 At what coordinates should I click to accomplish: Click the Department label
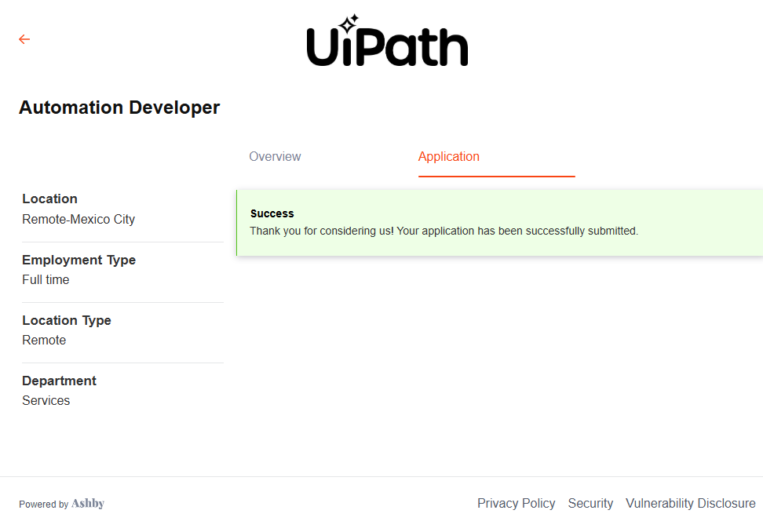59,381
